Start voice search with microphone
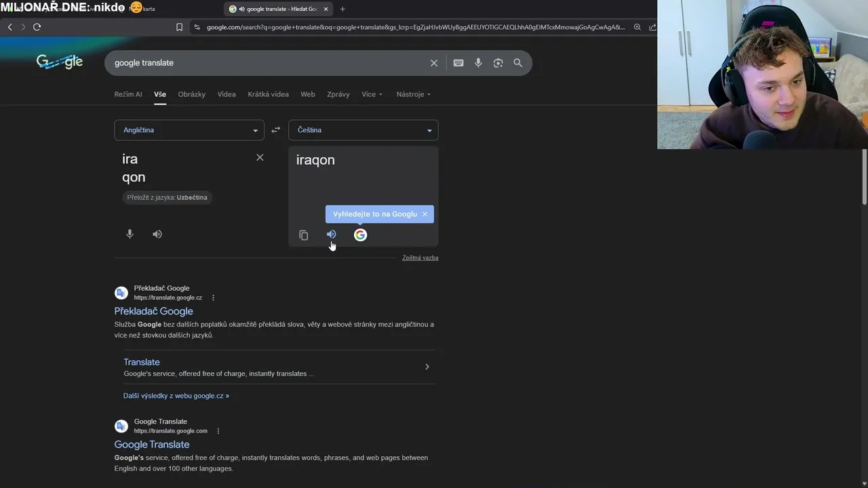Screen dimensions: 868x488 [478, 63]
